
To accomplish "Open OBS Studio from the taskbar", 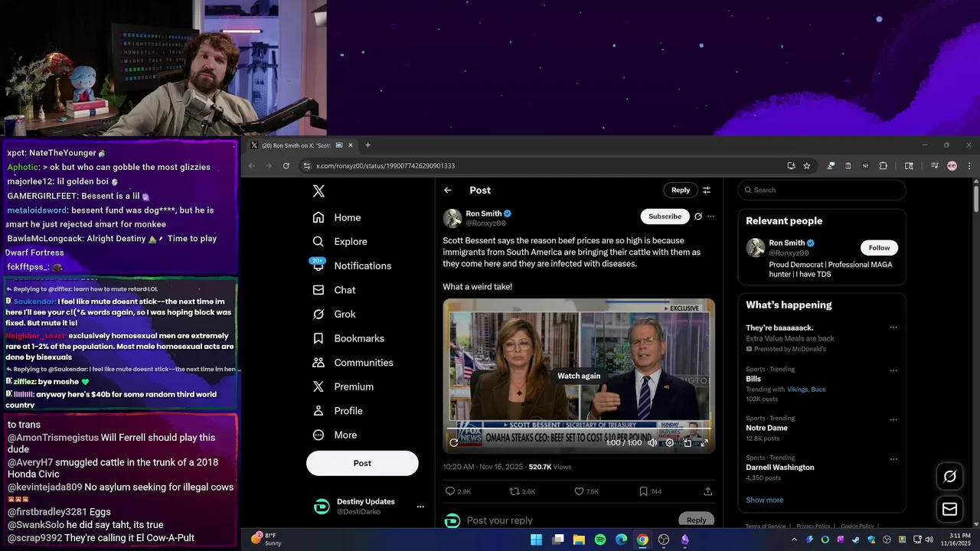I will click(664, 540).
